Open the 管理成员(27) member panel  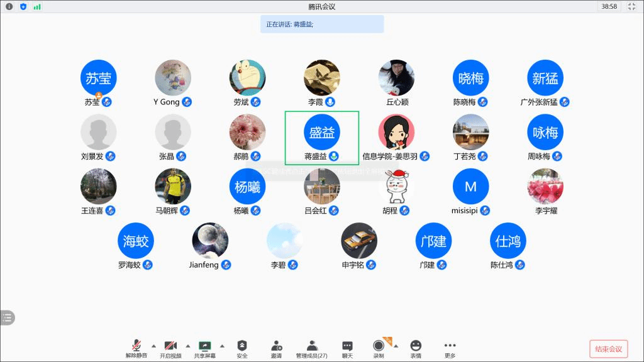point(312,349)
